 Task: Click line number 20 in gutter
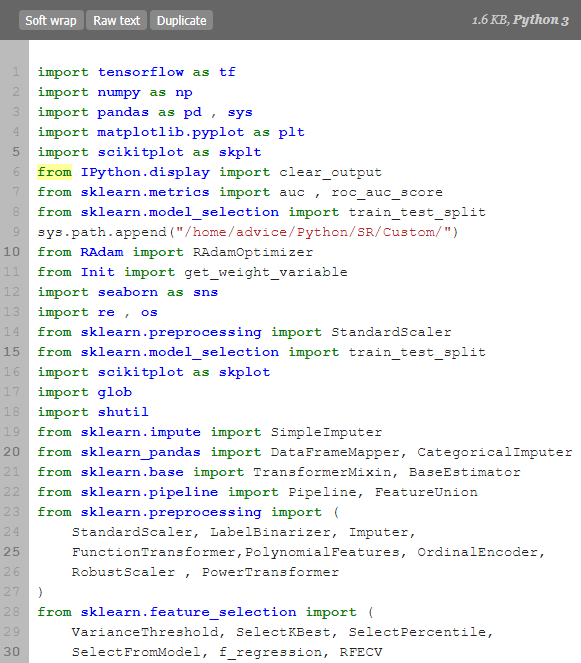12,452
